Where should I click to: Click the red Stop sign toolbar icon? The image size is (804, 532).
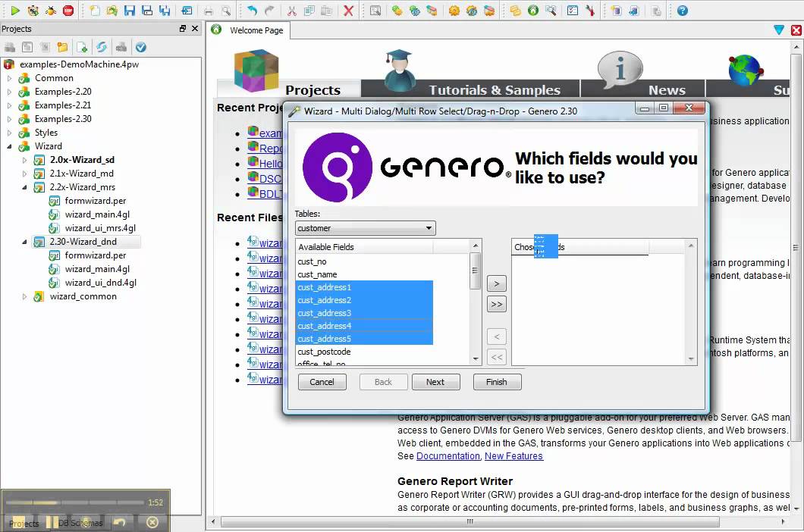click(x=68, y=11)
